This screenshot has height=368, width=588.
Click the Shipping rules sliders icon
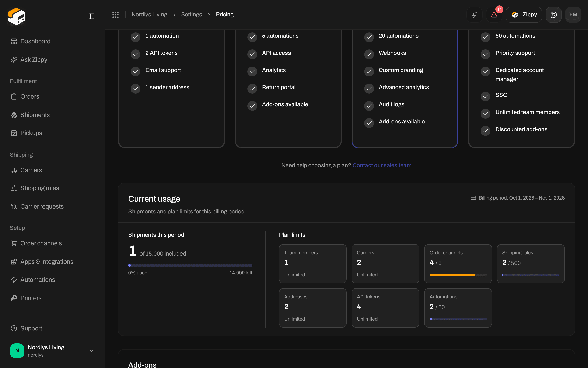[14, 188]
